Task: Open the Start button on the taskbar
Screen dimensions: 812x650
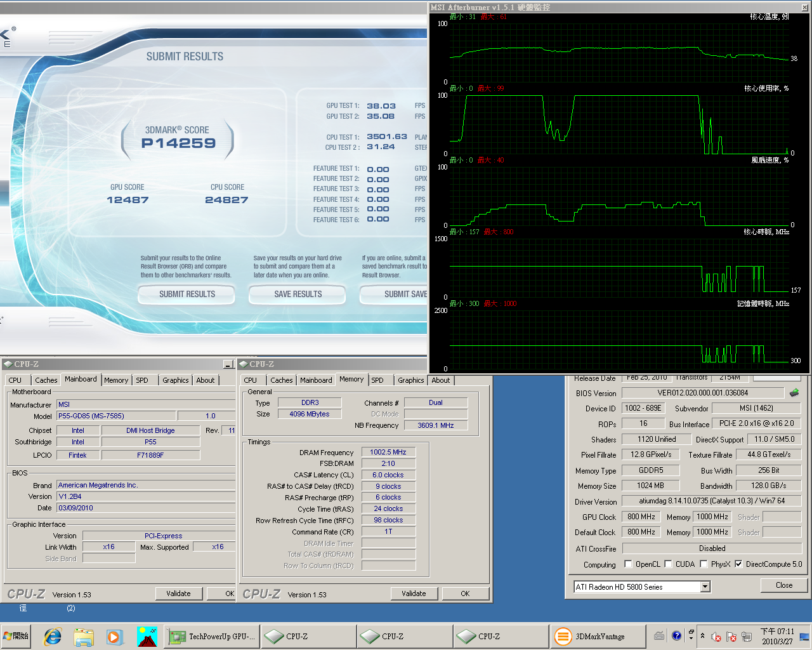Action: tap(16, 636)
